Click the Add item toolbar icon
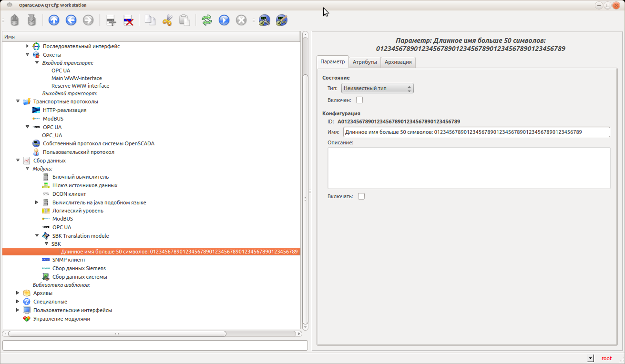625x364 pixels. coord(111,20)
